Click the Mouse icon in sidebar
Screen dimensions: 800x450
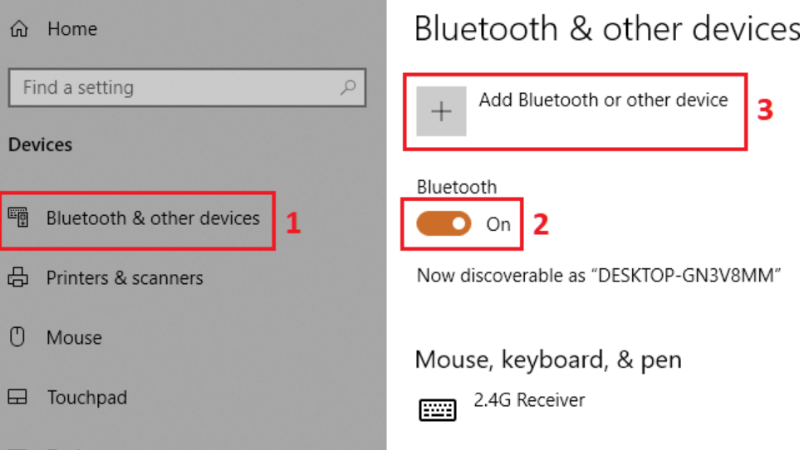coord(18,338)
